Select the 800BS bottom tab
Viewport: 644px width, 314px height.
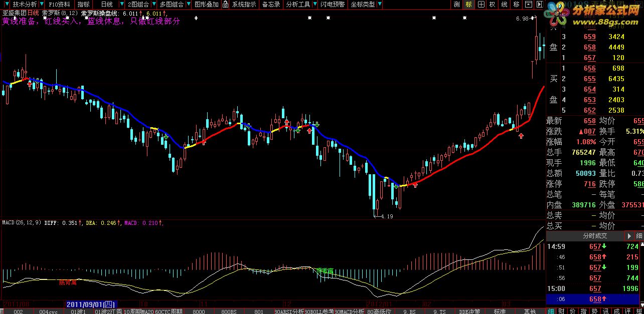tap(229, 311)
